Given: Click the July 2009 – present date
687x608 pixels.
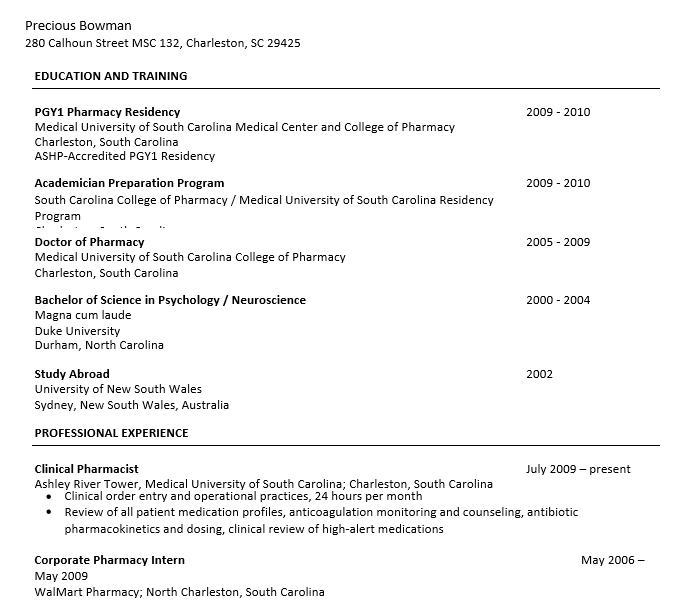Looking at the screenshot, I should (x=578, y=469).
